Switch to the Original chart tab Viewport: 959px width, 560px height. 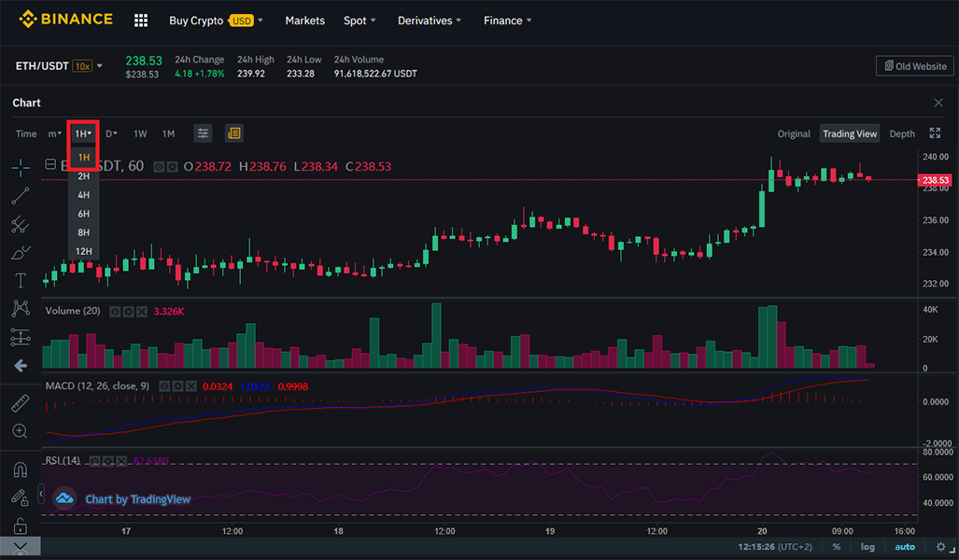pos(794,133)
